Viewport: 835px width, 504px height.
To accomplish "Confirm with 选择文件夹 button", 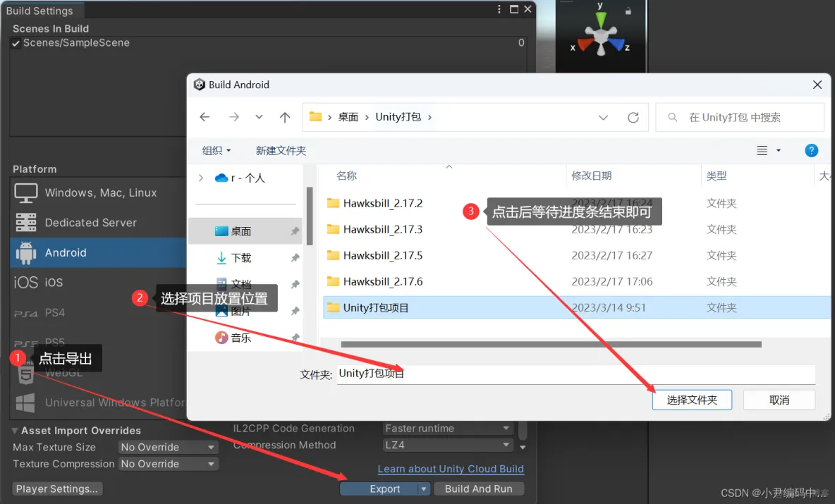I will (x=692, y=400).
